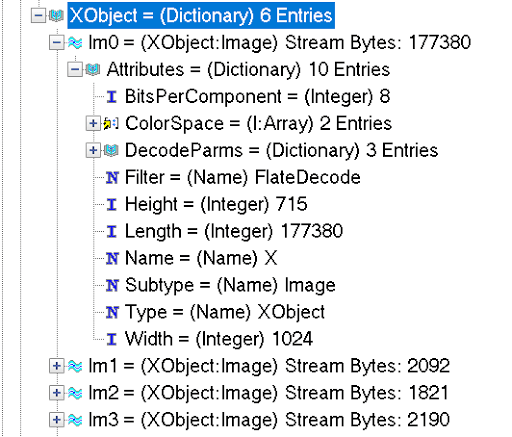
Task: Expand the DecodeParms dictionary node
Action: [x=93, y=150]
